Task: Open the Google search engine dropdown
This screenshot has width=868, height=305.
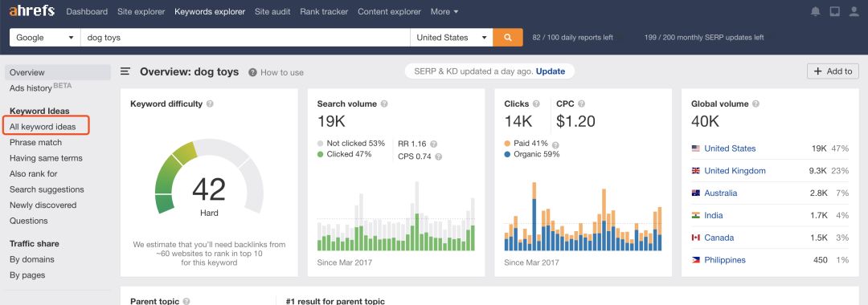Action: point(45,38)
